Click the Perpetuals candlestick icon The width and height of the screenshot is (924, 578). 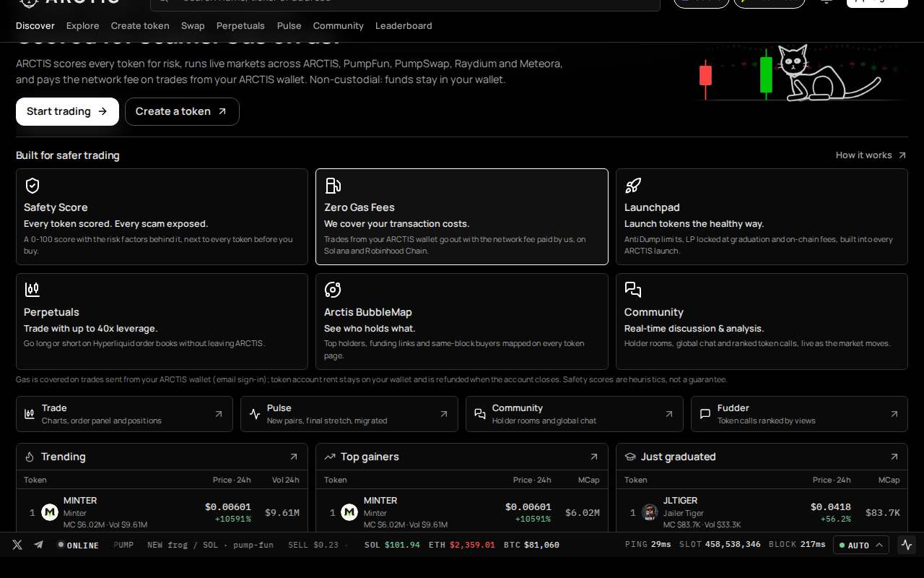pyautogui.click(x=32, y=290)
